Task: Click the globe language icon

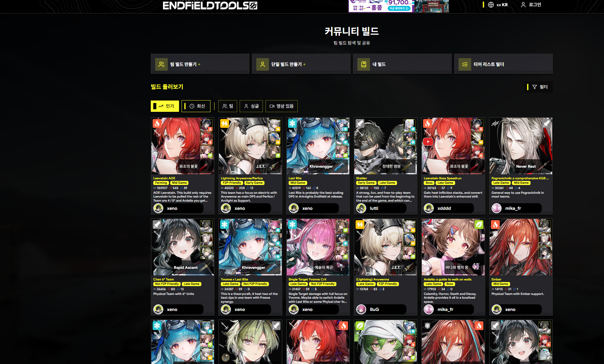Action: pyautogui.click(x=491, y=5)
